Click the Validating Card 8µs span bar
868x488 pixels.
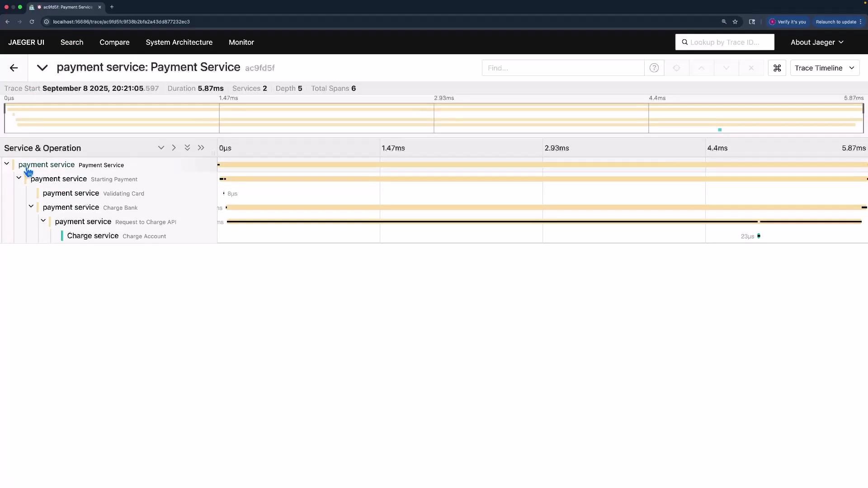[224, 193]
